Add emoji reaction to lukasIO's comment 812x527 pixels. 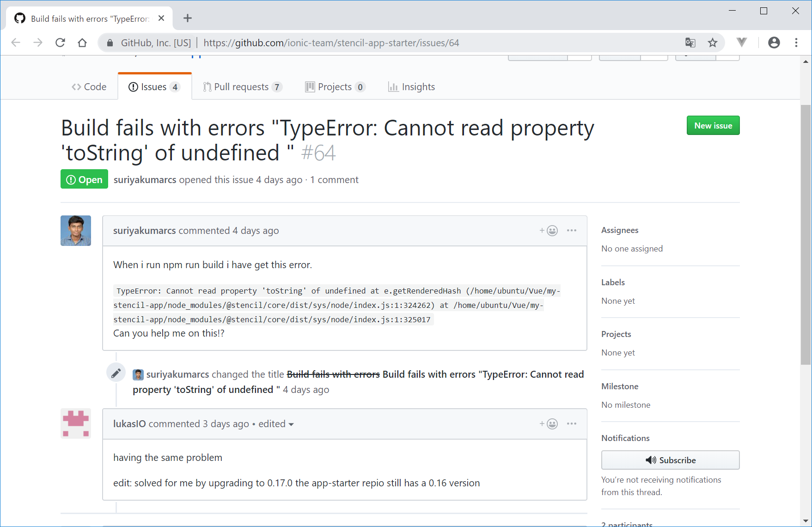(x=549, y=424)
